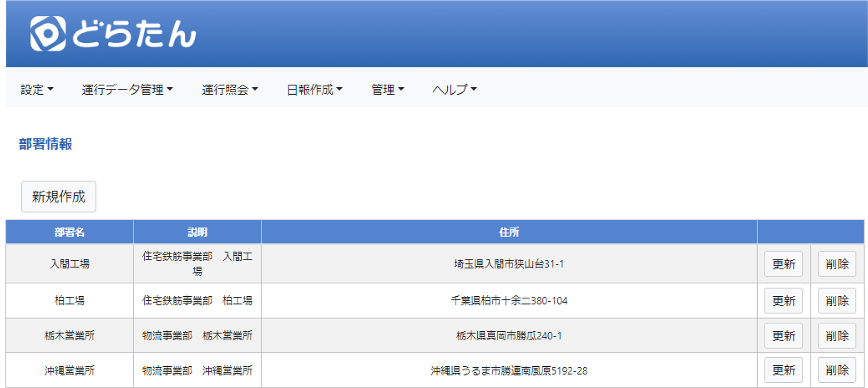Click address 沖縄県うるま市勝連南風原5192-28

click(509, 370)
